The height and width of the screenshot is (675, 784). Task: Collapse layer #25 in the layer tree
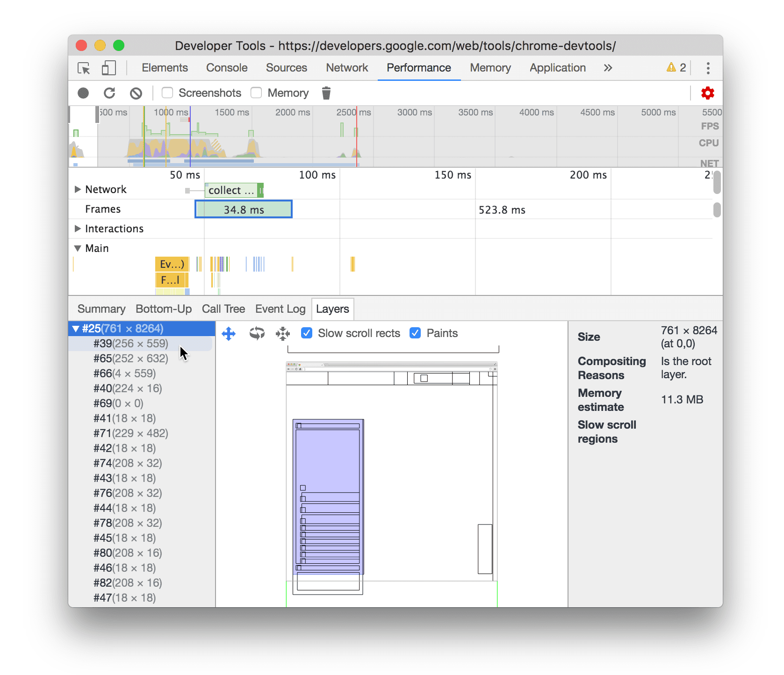point(76,328)
